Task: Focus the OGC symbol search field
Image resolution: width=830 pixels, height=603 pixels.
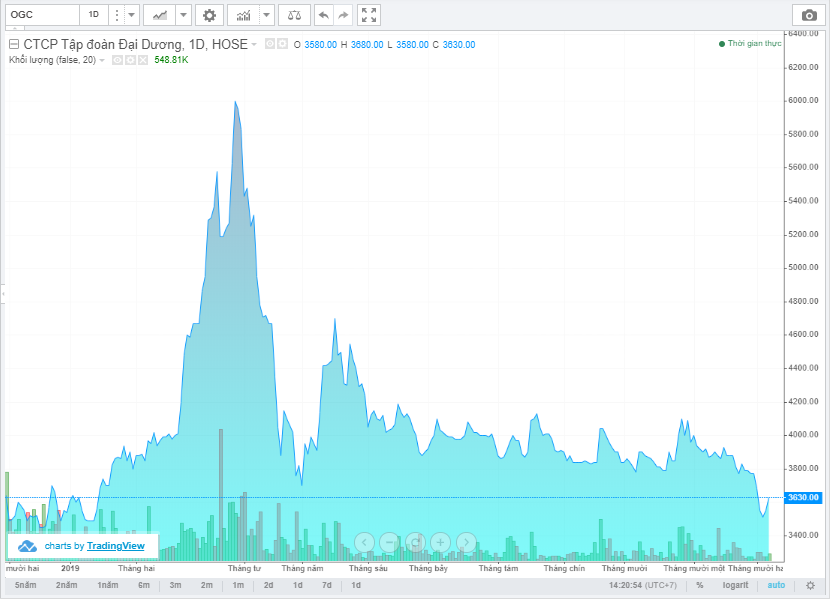Action: point(42,15)
